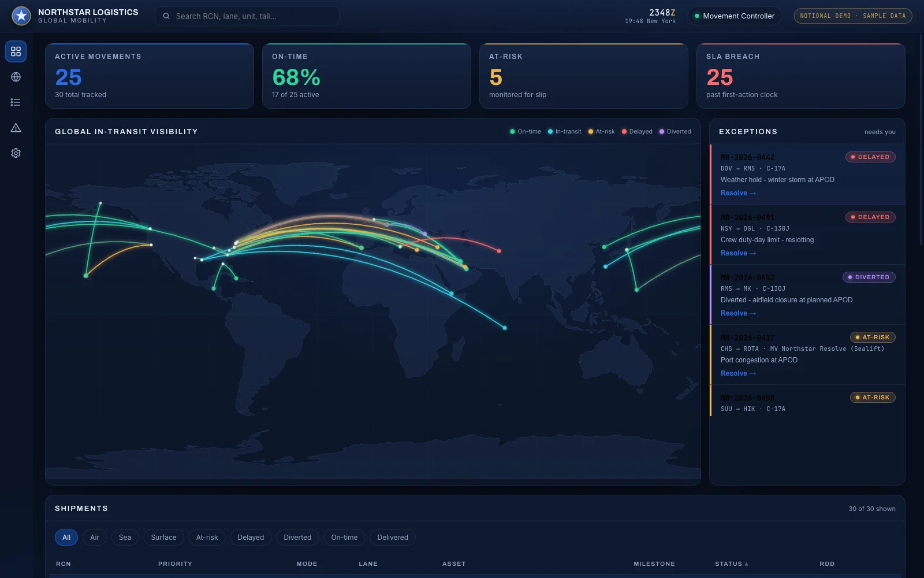Sort shipments by Mode column
Image resolution: width=924 pixels, height=578 pixels.
coord(307,564)
